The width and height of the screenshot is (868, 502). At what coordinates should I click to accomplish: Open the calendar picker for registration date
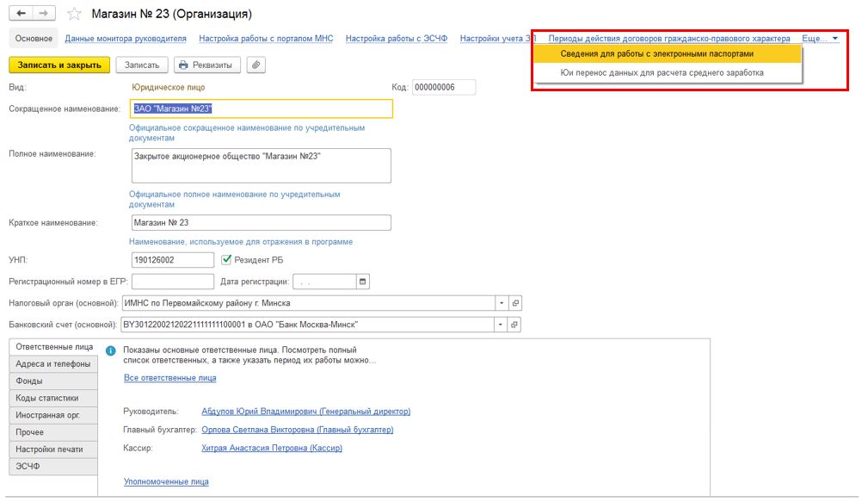(x=362, y=282)
